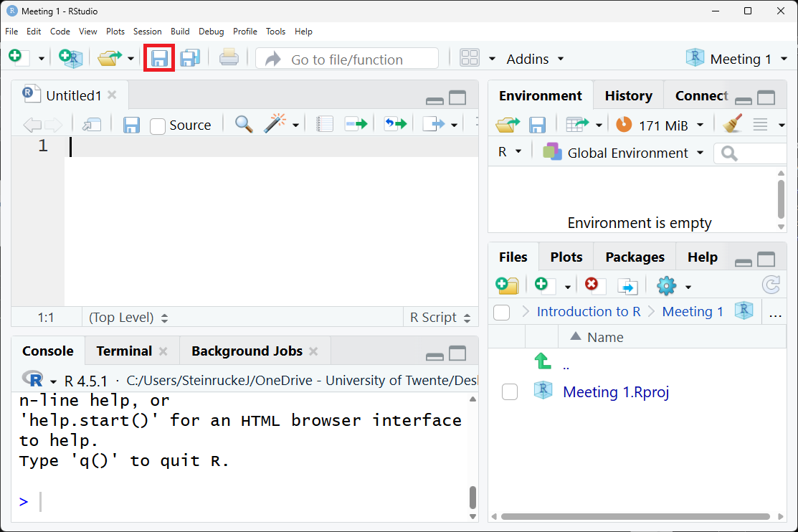Refresh the Files pane listing
Image resolution: width=798 pixels, height=532 pixels.
click(771, 286)
